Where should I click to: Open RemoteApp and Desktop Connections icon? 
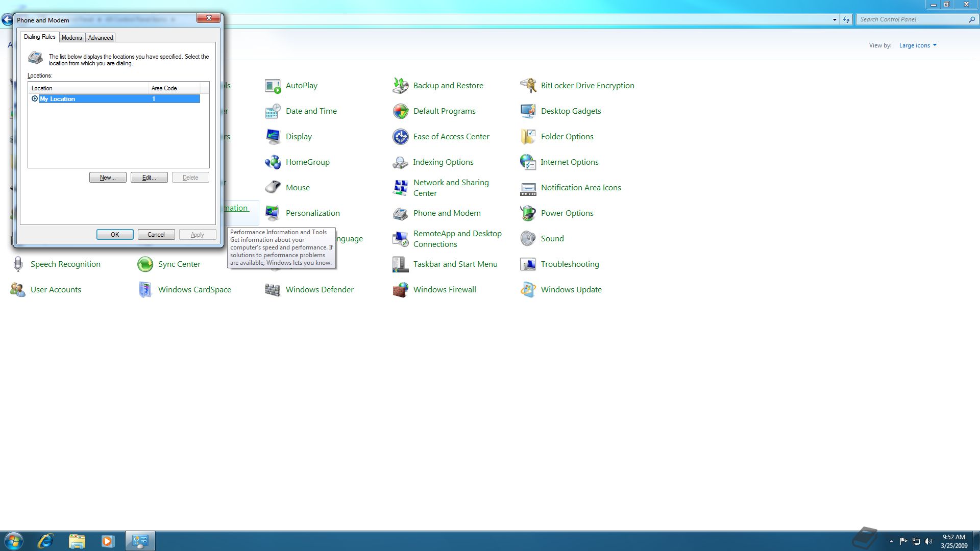(x=400, y=239)
